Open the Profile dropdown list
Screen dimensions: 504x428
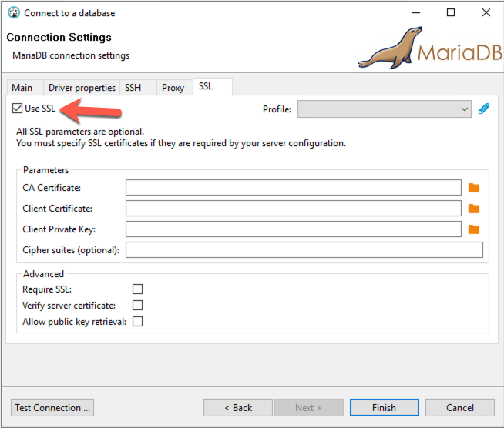384,109
